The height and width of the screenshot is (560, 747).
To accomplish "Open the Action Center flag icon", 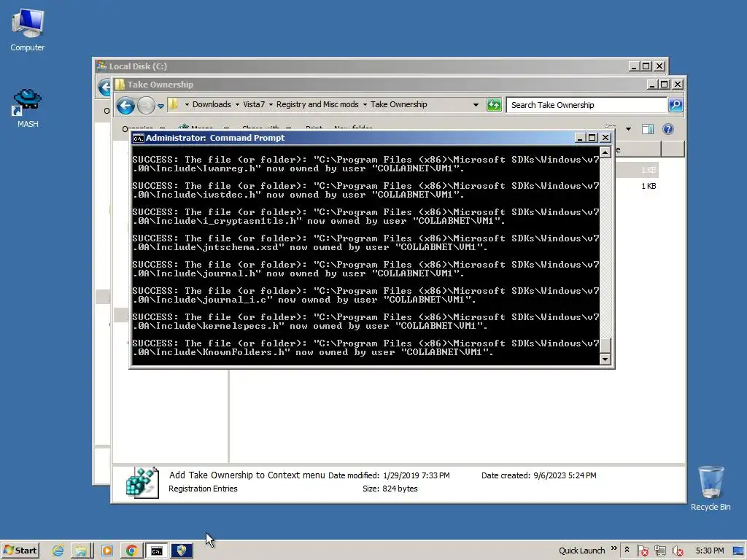I will coord(642,551).
